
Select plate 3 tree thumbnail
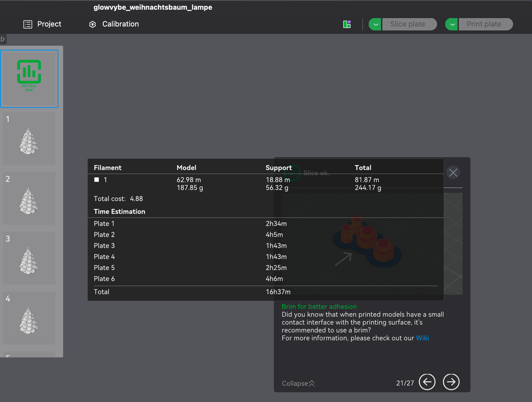29,258
